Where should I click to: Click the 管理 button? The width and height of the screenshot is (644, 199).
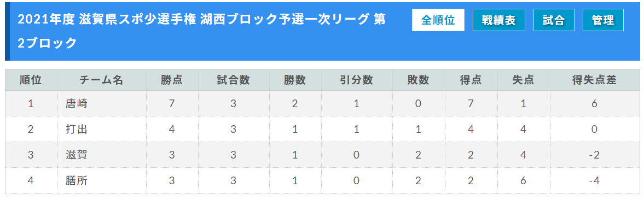point(603,20)
